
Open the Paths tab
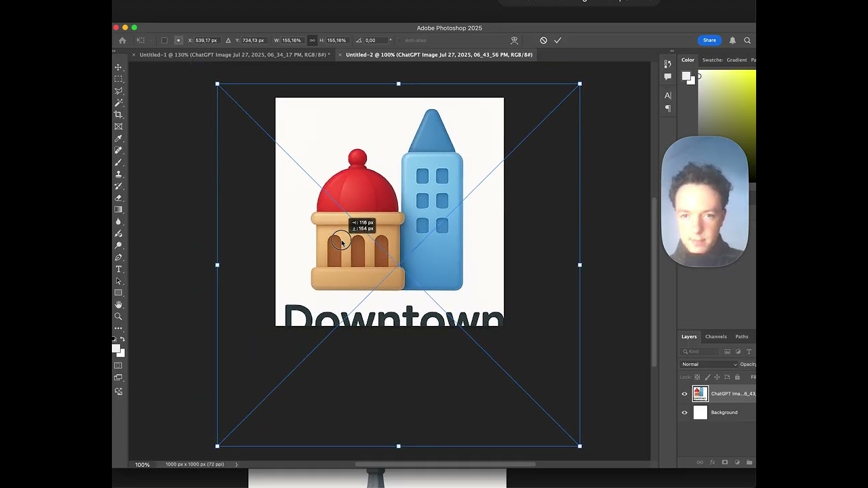(x=742, y=336)
